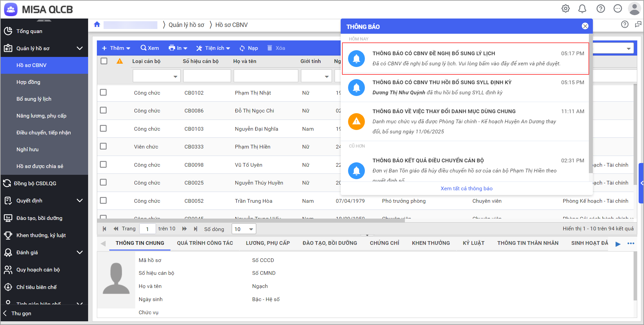Click the Thêm button
Image resolution: width=644 pixels, height=325 pixels.
pos(116,48)
